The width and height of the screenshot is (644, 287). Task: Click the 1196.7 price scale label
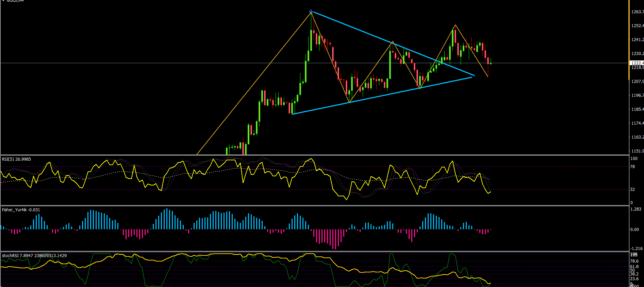tap(638, 95)
